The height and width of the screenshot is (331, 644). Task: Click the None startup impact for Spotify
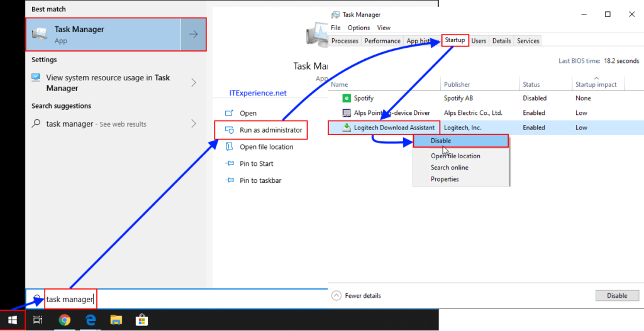583,99
